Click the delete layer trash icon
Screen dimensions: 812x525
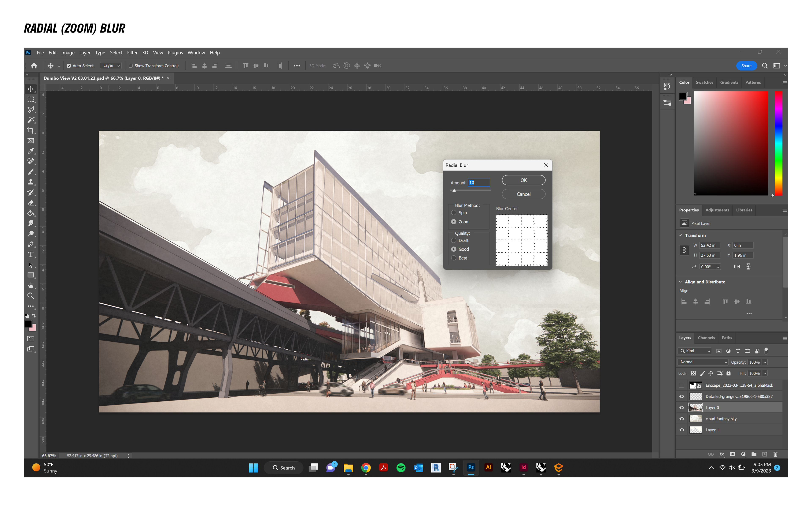coord(775,454)
